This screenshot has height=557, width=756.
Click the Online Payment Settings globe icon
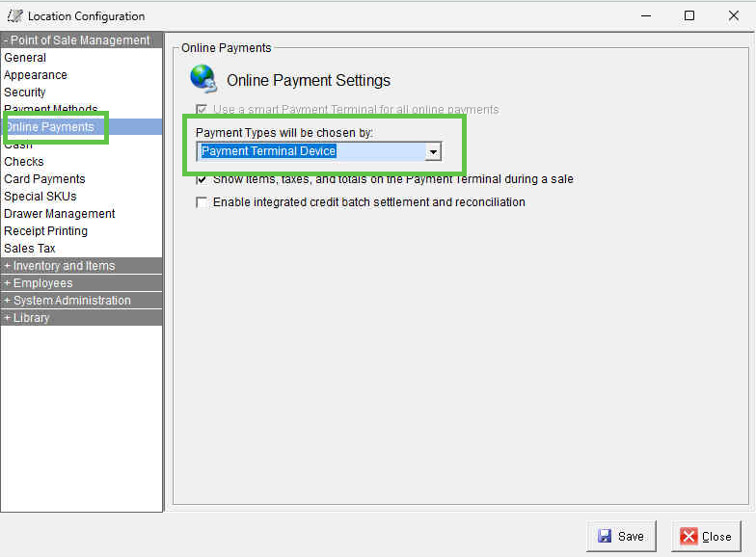pos(202,78)
